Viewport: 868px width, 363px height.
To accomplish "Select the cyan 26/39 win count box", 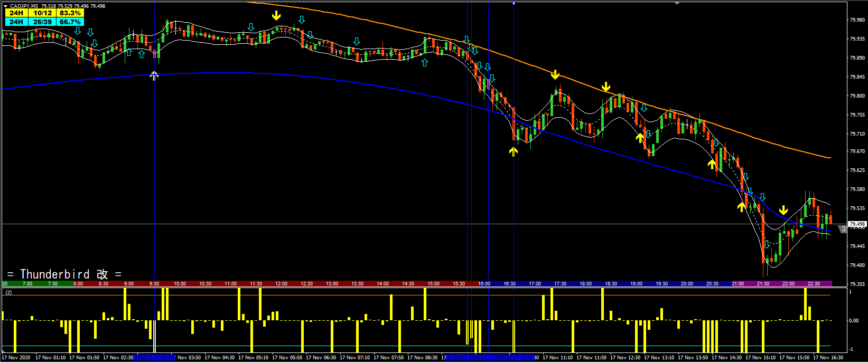I will 43,22.
